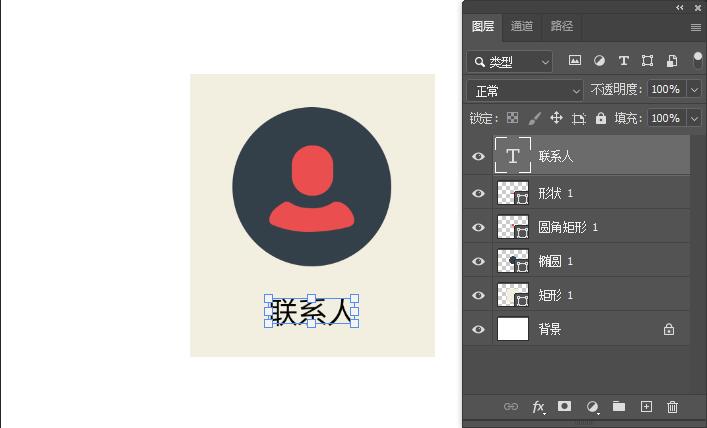This screenshot has height=428, width=707.
Task: Click the 形状 1 layer thumbnail
Action: tap(513, 193)
